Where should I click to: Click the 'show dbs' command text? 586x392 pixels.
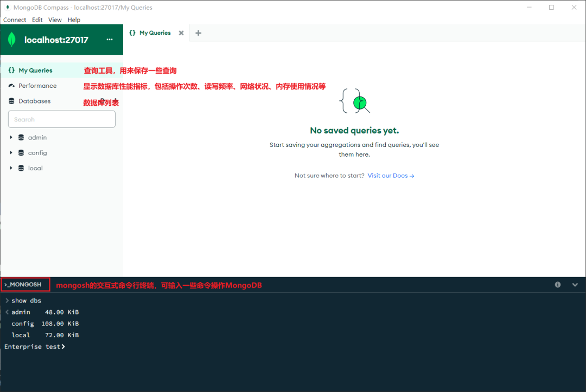(x=26, y=300)
